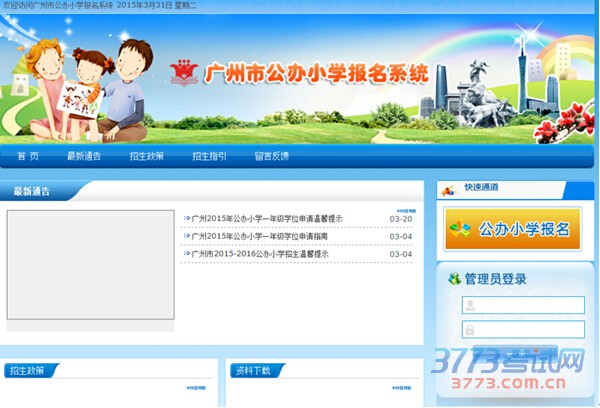Click the arrow bullet before first notice
The image size is (600, 408).
187,218
